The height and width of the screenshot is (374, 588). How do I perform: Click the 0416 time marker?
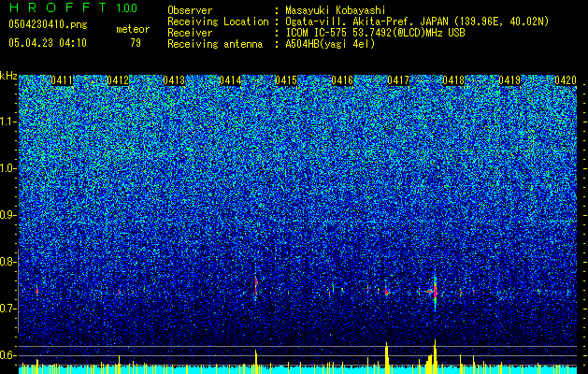(342, 80)
